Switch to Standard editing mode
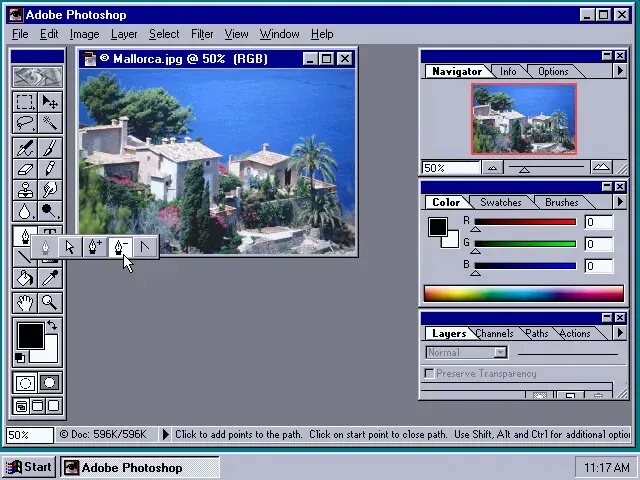The image size is (640, 480). click(25, 383)
